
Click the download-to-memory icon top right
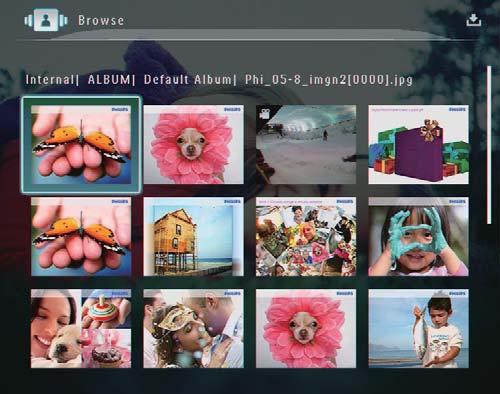pos(473,20)
